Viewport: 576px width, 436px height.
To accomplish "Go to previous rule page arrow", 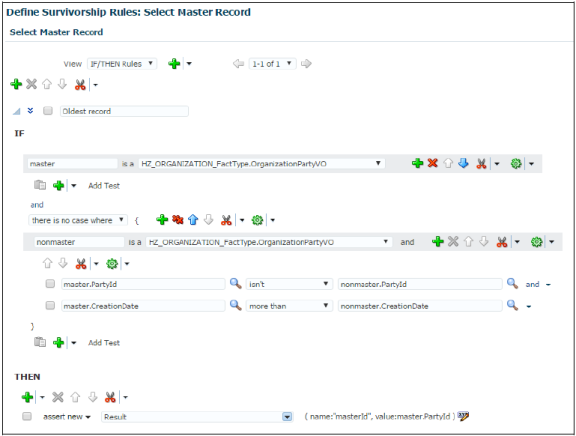I will click(238, 64).
